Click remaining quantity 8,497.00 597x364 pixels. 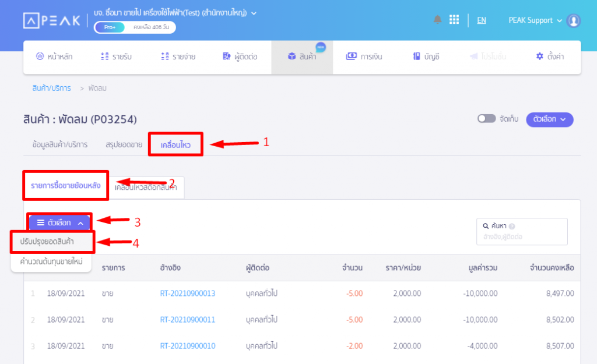[560, 294]
